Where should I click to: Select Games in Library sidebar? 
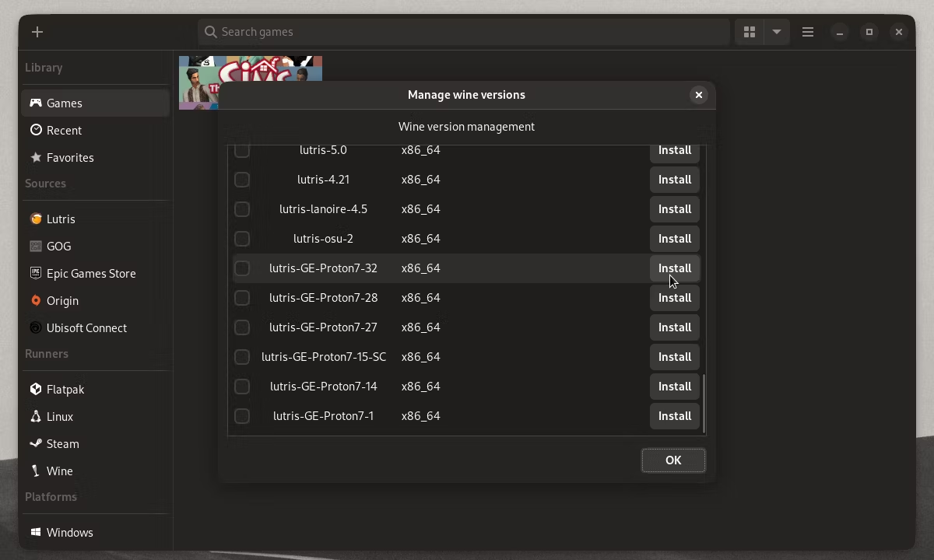[x=95, y=103]
